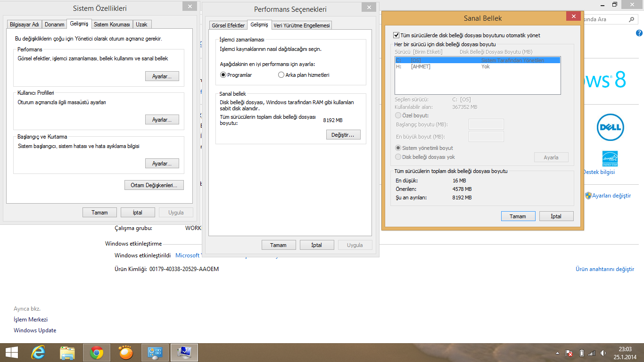644x362 pixels.
Task: Click Ayarlar button under Performans
Action: click(162, 76)
